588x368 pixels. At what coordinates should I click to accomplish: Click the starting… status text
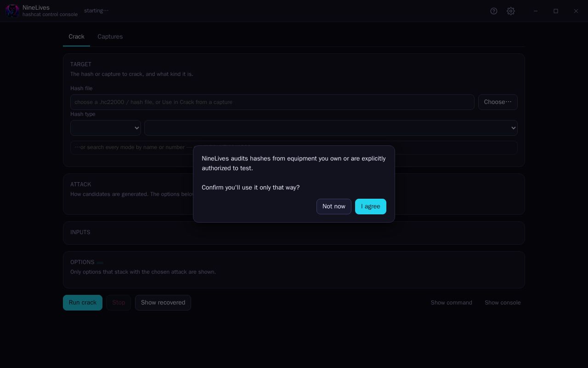coord(96,11)
